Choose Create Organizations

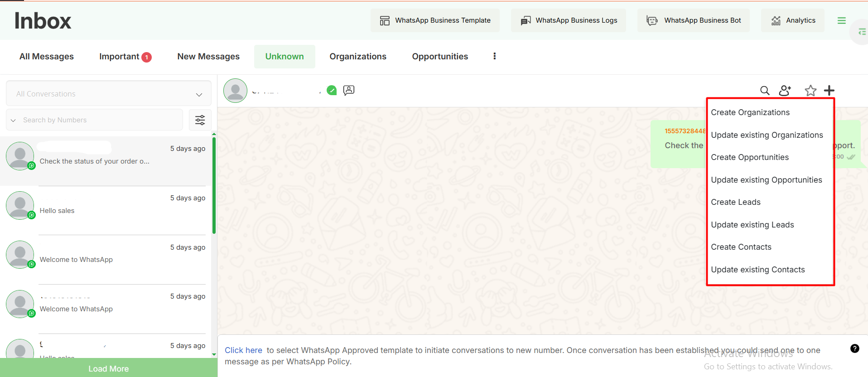750,112
